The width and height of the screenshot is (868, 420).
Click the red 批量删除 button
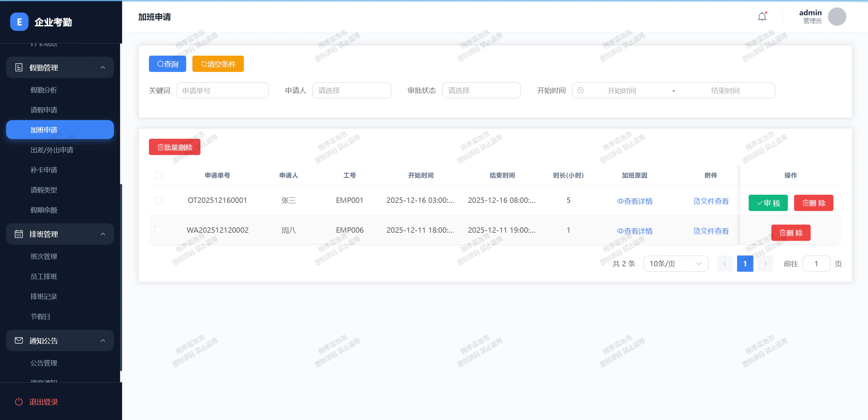pyautogui.click(x=175, y=147)
